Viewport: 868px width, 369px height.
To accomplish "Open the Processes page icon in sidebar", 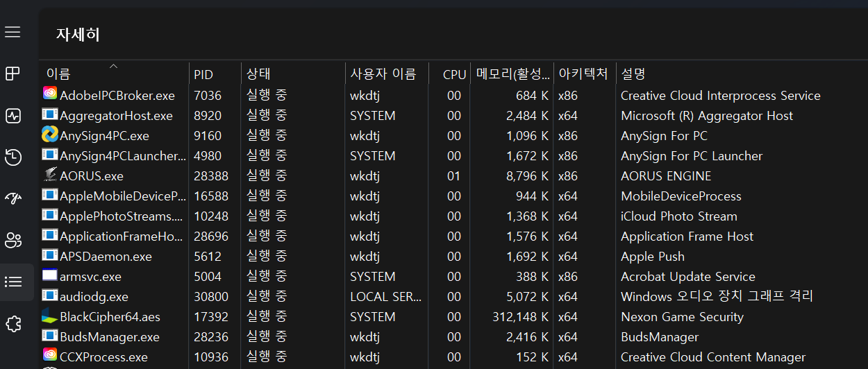I will [x=12, y=74].
